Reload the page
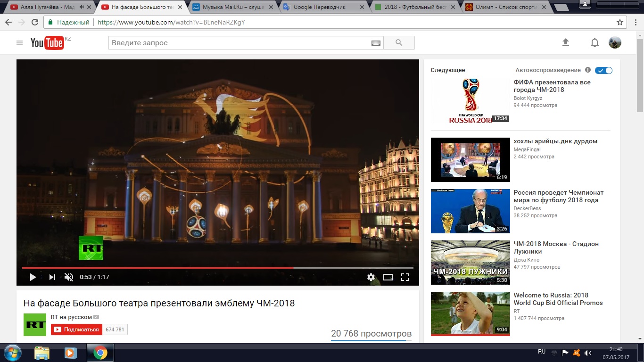Image resolution: width=644 pixels, height=362 pixels. coord(35,22)
